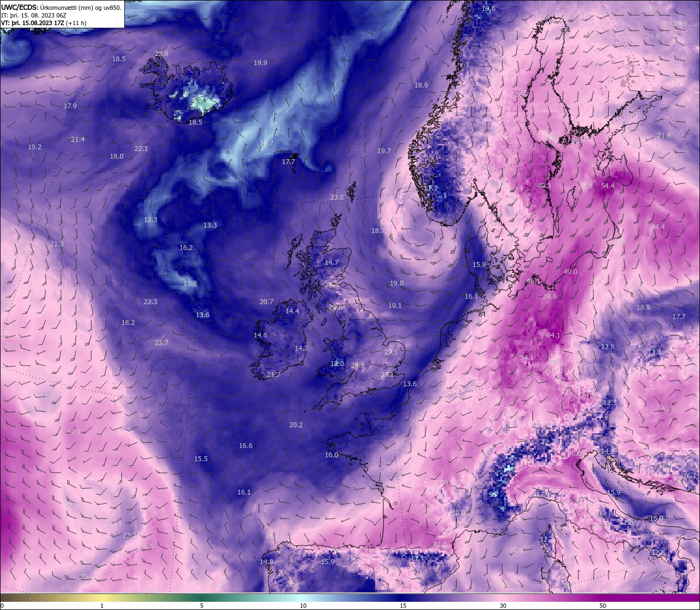Click the 49.3 value label

pyautogui.click(x=544, y=186)
